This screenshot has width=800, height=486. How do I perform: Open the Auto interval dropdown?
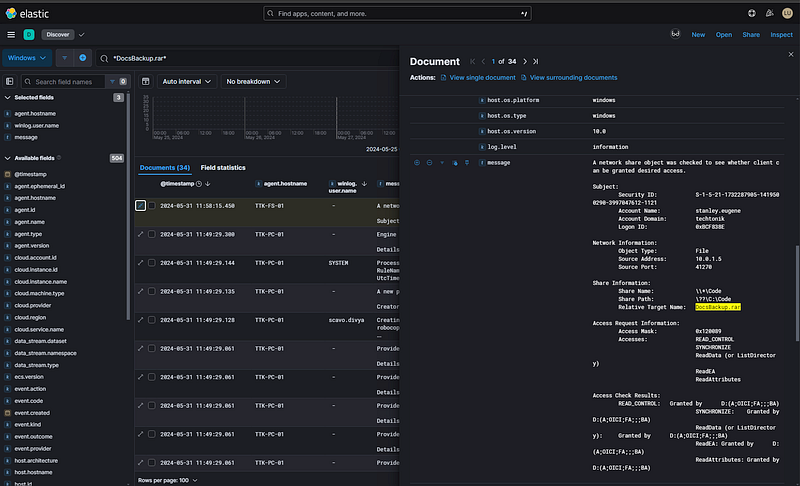click(186, 82)
